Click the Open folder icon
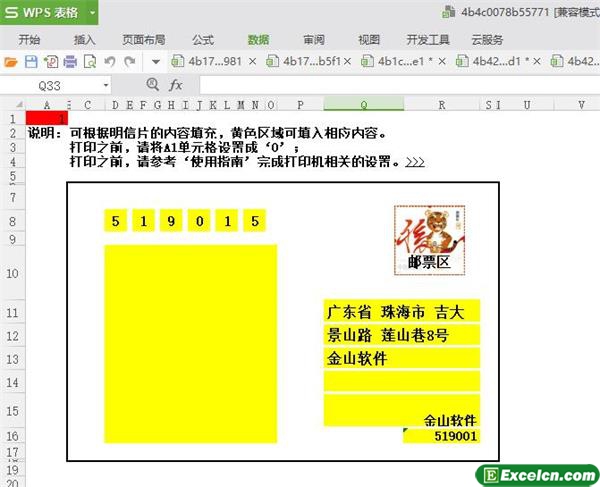The image size is (600, 487). point(11,61)
